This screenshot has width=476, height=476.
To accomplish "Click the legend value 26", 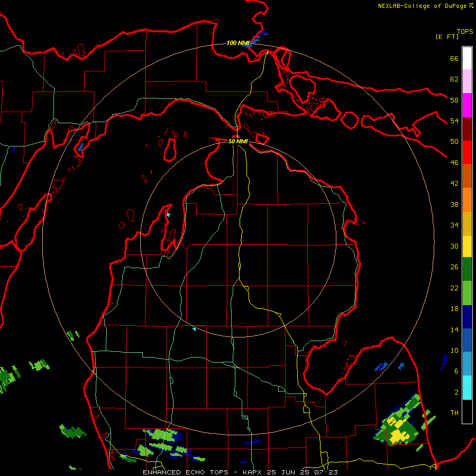I will coord(454,267).
